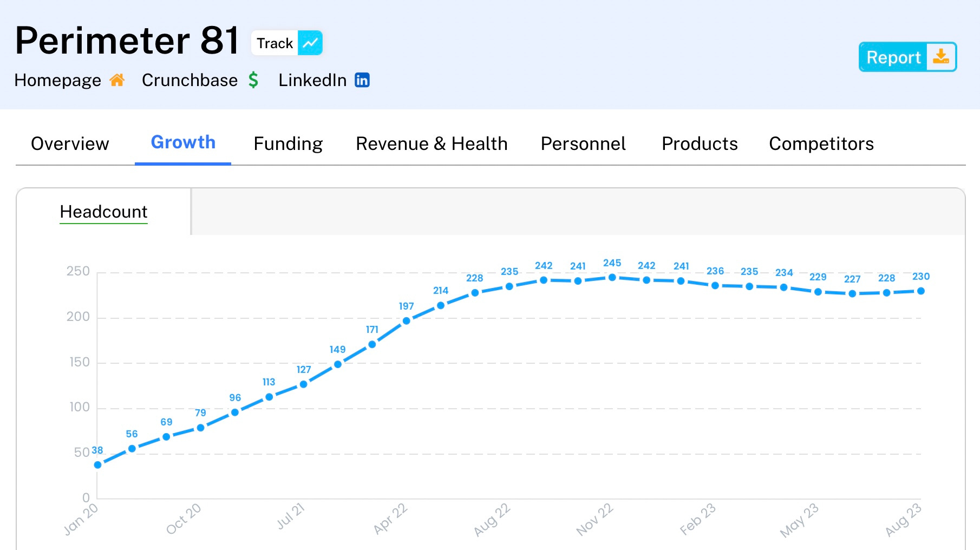980x550 pixels.
Task: Click the data point labeled 113
Action: pos(269,397)
